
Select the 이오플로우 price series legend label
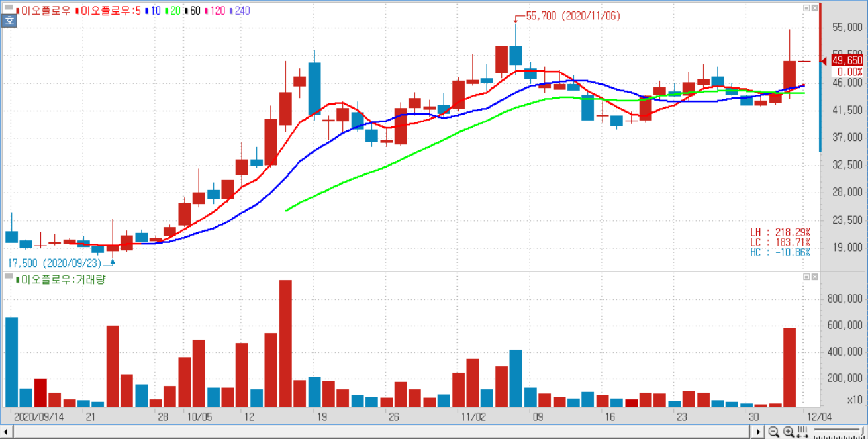coord(42,11)
